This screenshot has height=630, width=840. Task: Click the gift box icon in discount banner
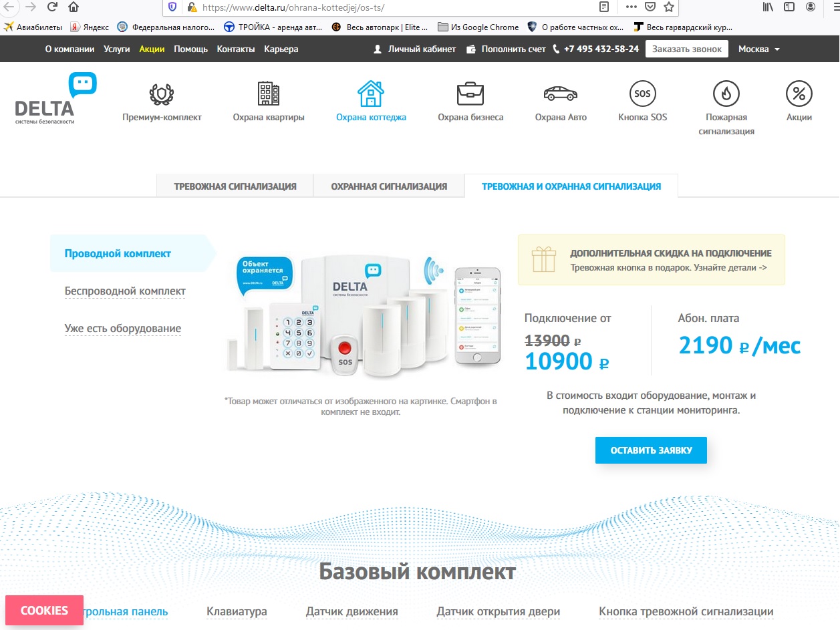click(x=544, y=259)
